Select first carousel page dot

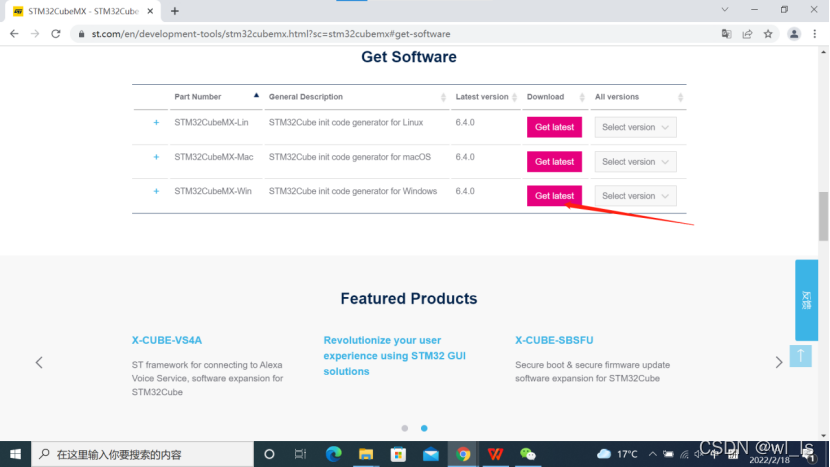pyautogui.click(x=404, y=428)
